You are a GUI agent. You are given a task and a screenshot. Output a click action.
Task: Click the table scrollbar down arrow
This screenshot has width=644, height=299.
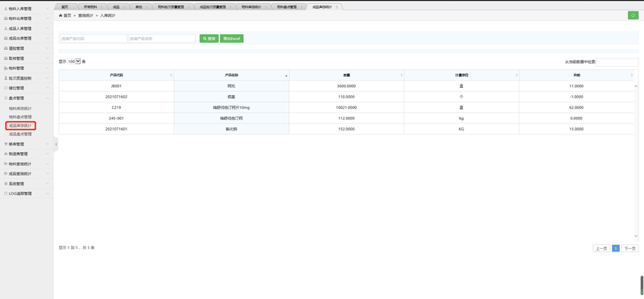(x=636, y=235)
